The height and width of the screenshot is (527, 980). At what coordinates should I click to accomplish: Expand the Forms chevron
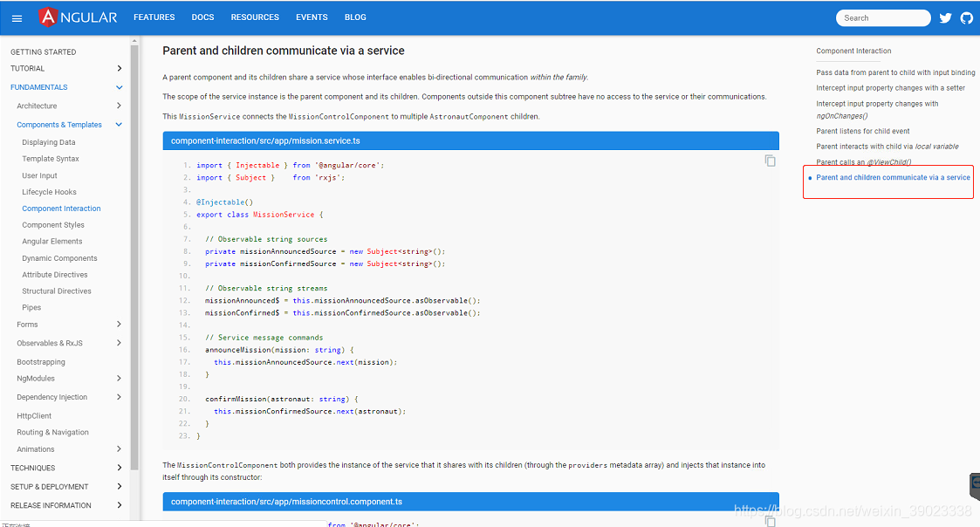pos(119,324)
